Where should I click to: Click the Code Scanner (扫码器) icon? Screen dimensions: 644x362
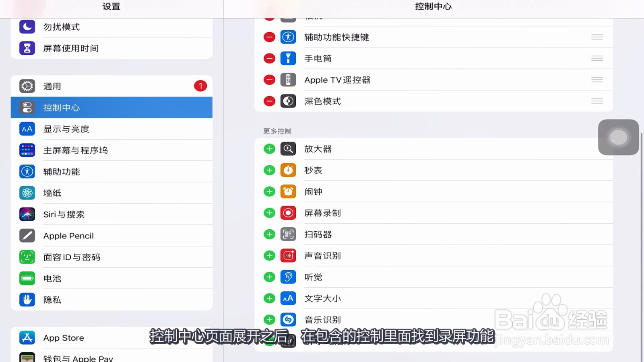point(288,234)
